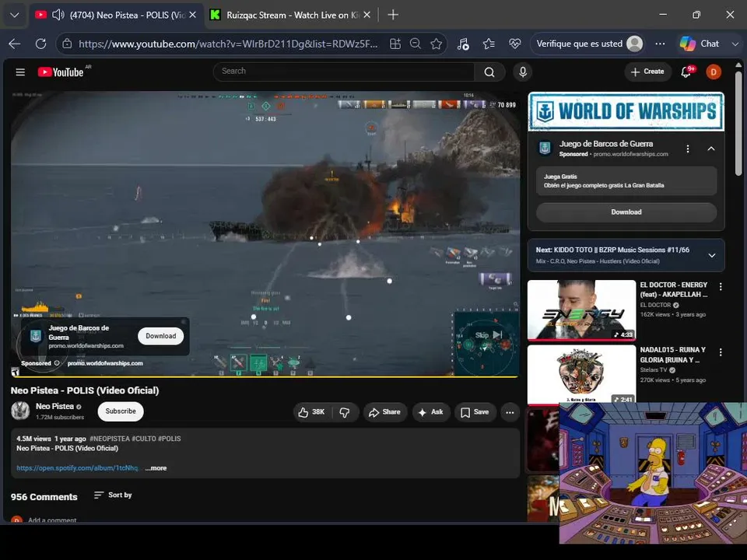Screen dimensions: 747x560
Task: Click the #NEOPISTEA hashtag
Action: pyautogui.click(x=110, y=439)
